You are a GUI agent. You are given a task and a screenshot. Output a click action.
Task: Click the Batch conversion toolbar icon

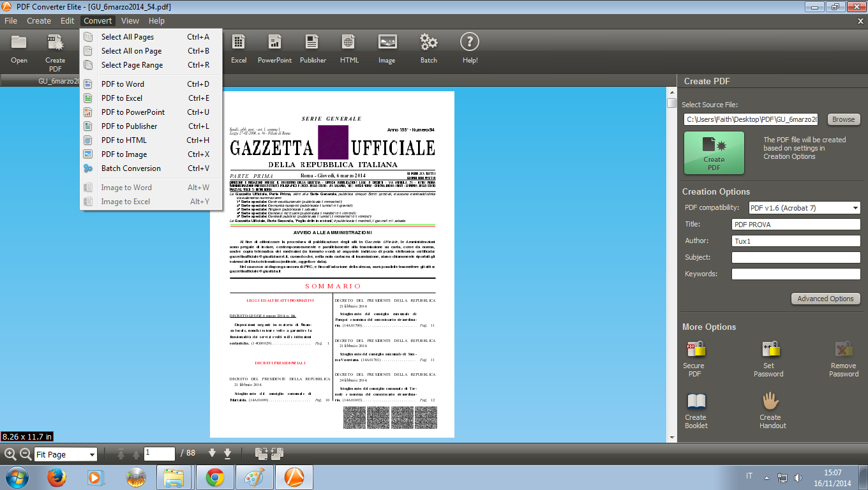(x=428, y=48)
